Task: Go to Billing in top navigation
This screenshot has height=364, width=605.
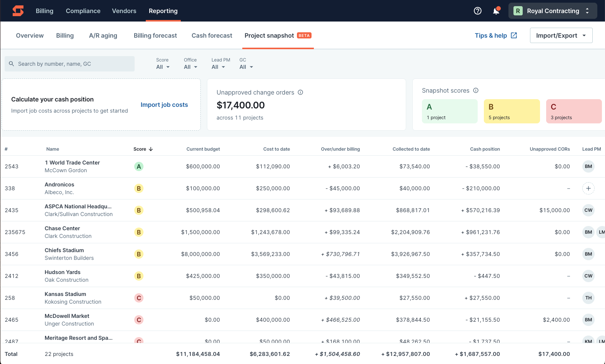Action: (45, 11)
